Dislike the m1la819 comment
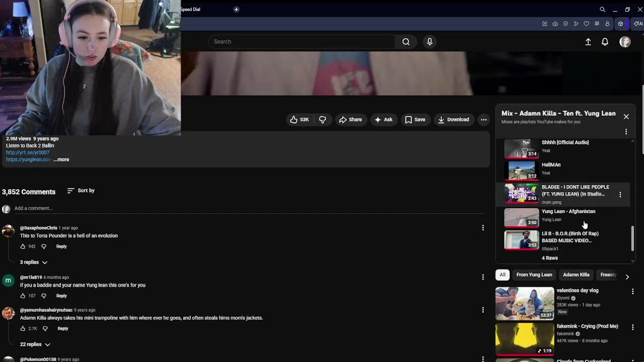 [43, 296]
